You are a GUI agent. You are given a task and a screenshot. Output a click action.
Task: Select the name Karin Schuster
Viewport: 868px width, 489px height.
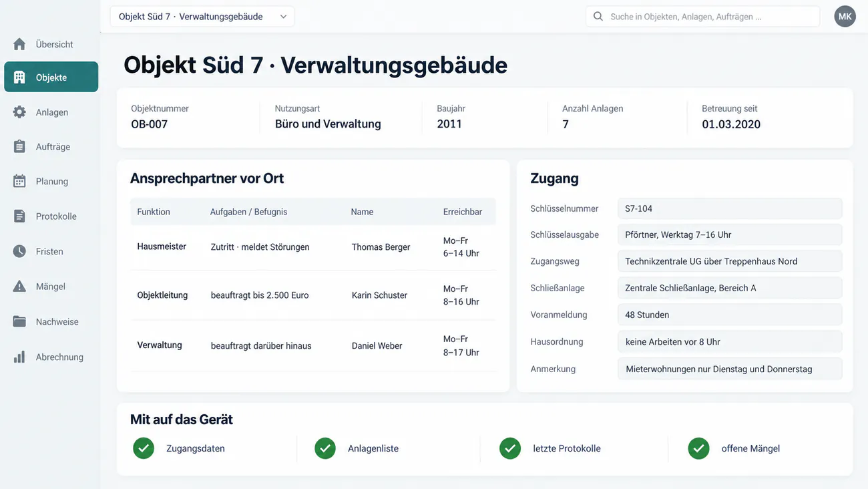tap(379, 295)
